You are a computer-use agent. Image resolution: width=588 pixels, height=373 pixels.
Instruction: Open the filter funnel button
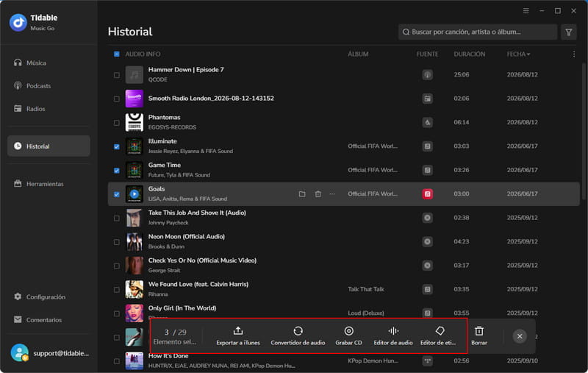click(x=568, y=32)
